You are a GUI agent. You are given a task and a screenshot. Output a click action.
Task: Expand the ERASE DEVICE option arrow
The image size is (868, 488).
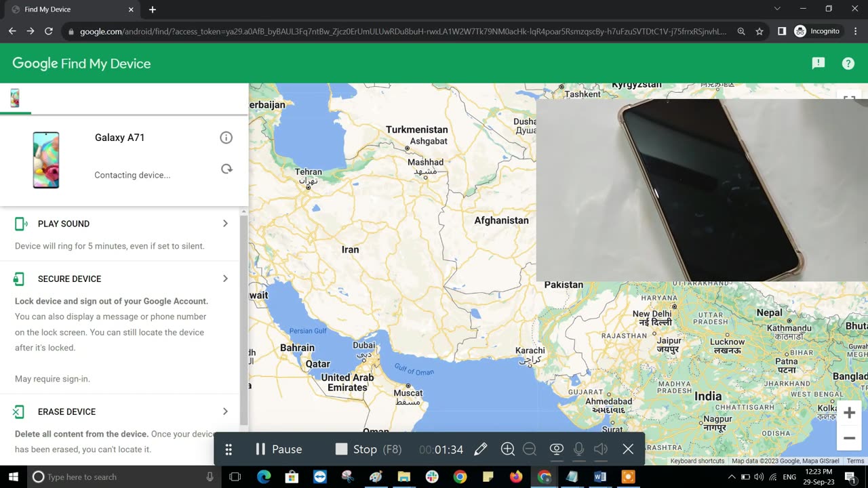[x=225, y=411]
